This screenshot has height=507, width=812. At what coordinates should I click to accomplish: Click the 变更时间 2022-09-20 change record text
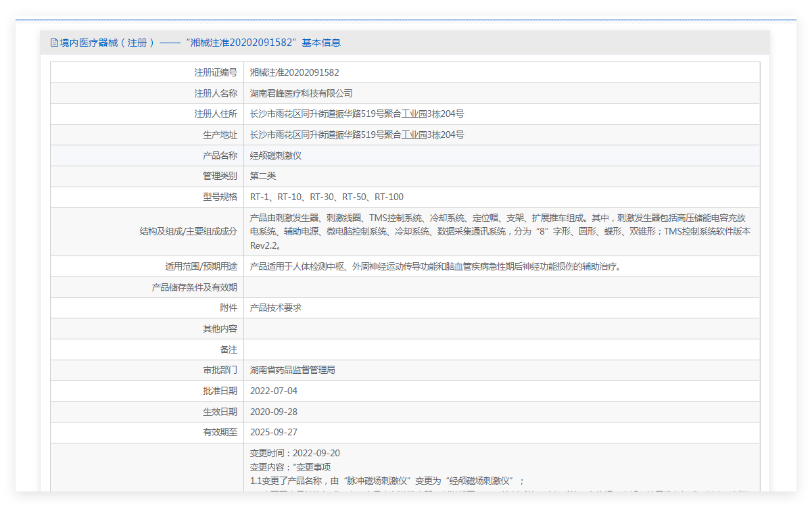point(294,452)
